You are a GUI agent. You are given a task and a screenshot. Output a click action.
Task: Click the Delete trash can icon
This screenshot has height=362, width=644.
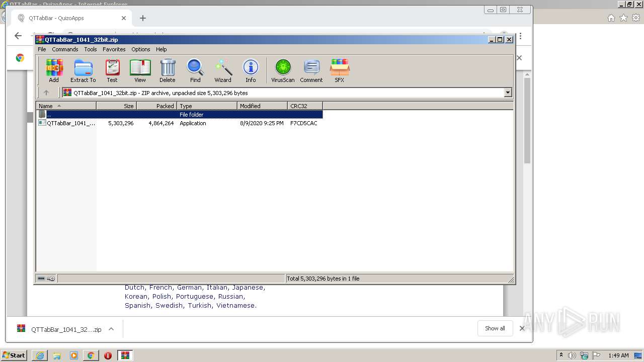168,70
